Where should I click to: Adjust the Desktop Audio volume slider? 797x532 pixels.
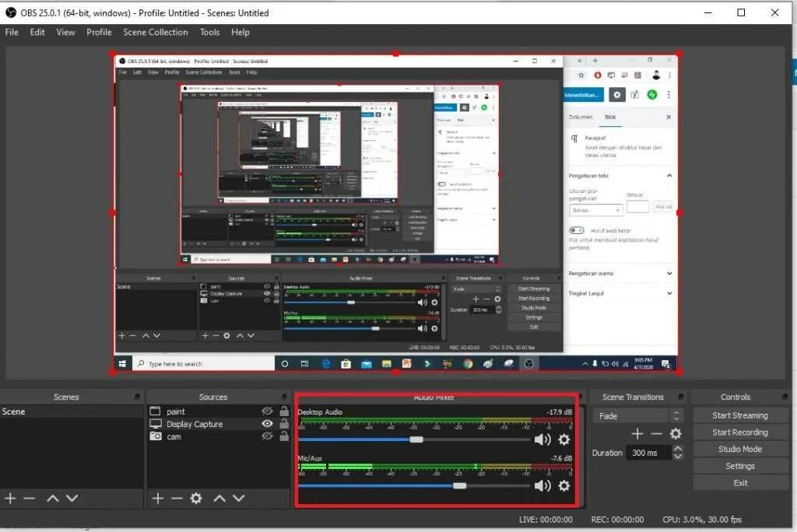[x=416, y=439]
